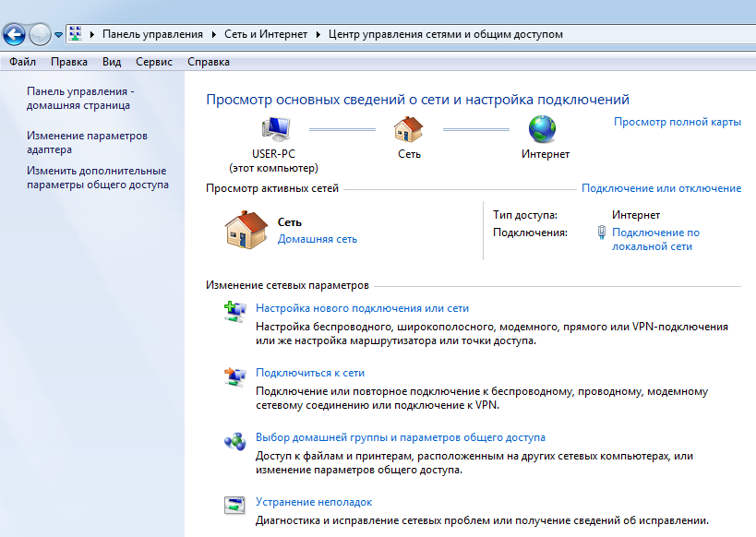The width and height of the screenshot is (756, 537).
Task: Open Изменить дополнительные параметры общего доступа
Action: (x=98, y=178)
